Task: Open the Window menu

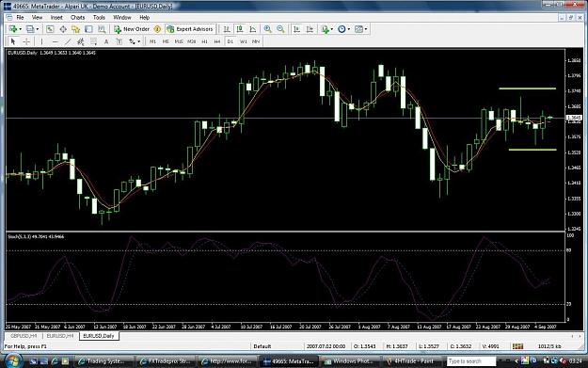Action: pos(122,17)
